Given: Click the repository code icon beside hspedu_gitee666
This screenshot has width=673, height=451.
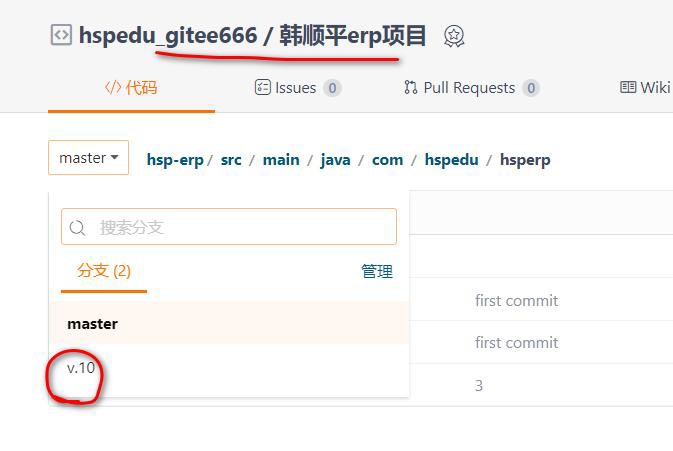Looking at the screenshot, I should (61, 36).
